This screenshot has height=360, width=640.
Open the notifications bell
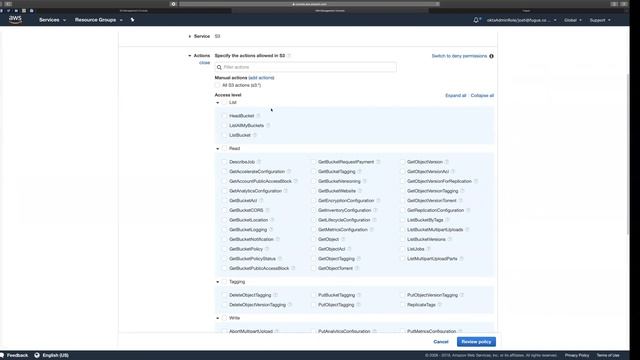476,20
